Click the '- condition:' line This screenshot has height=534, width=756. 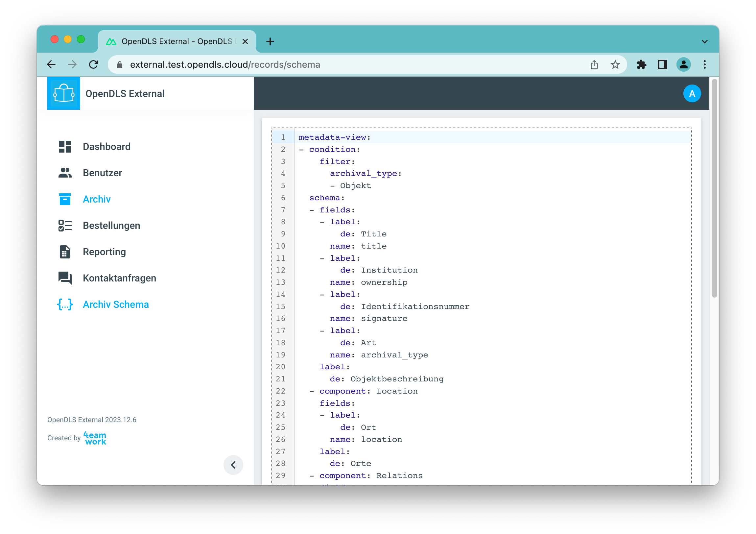329,150
